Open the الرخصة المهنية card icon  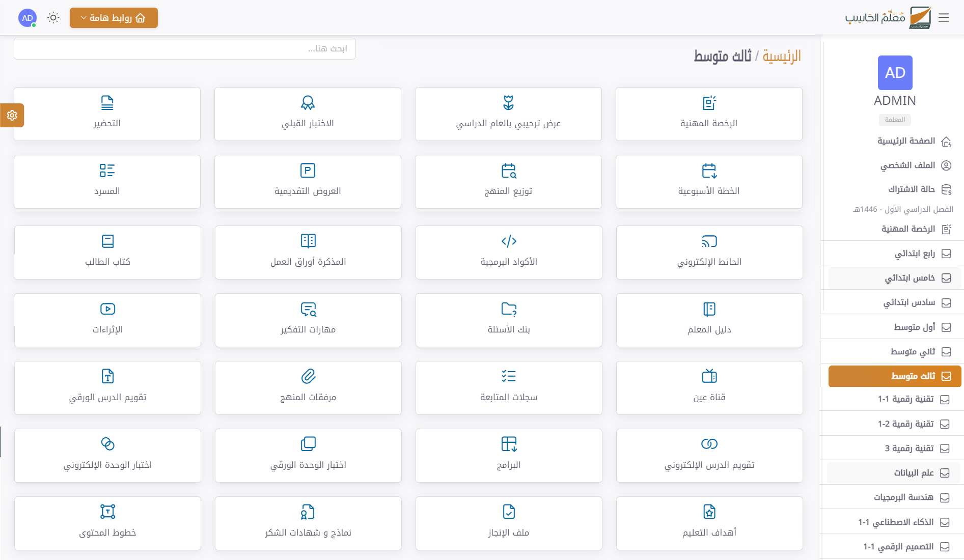(709, 103)
